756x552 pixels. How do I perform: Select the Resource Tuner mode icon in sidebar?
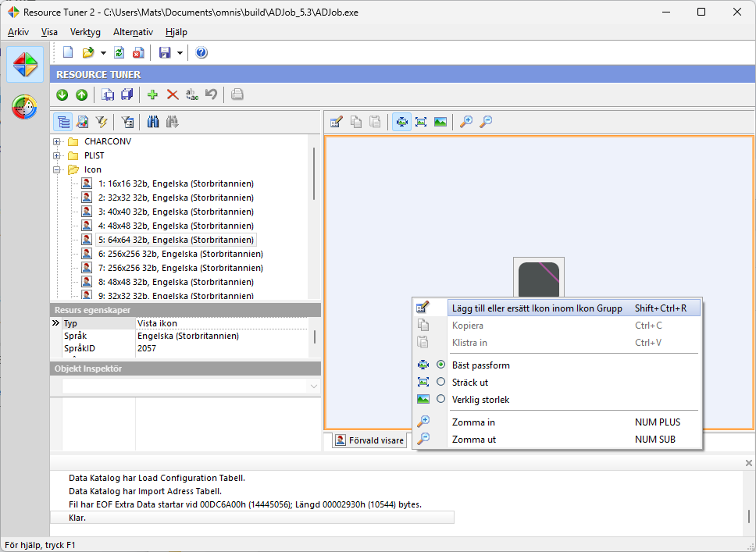tap(25, 65)
